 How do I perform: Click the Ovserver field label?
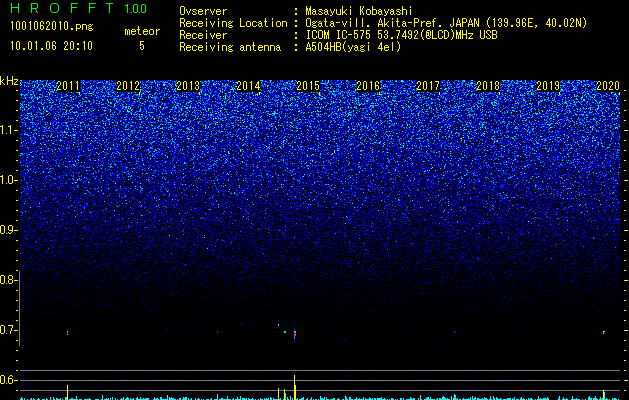point(203,11)
